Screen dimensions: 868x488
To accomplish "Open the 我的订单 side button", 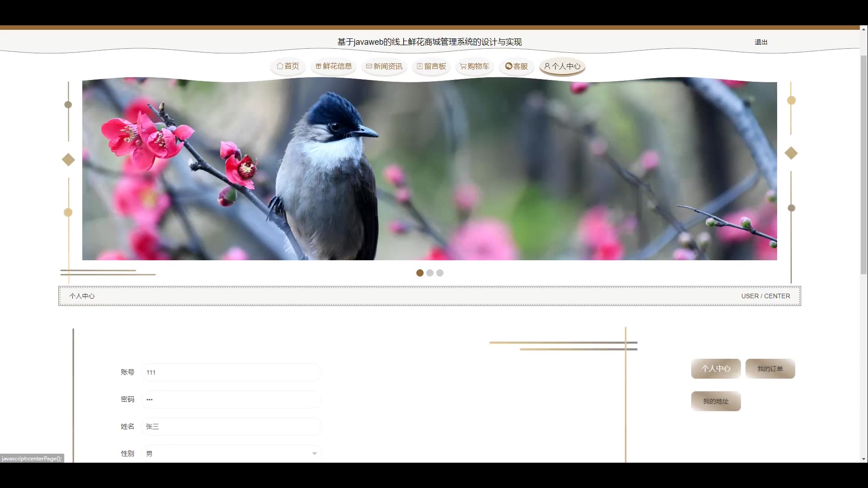I will point(770,369).
